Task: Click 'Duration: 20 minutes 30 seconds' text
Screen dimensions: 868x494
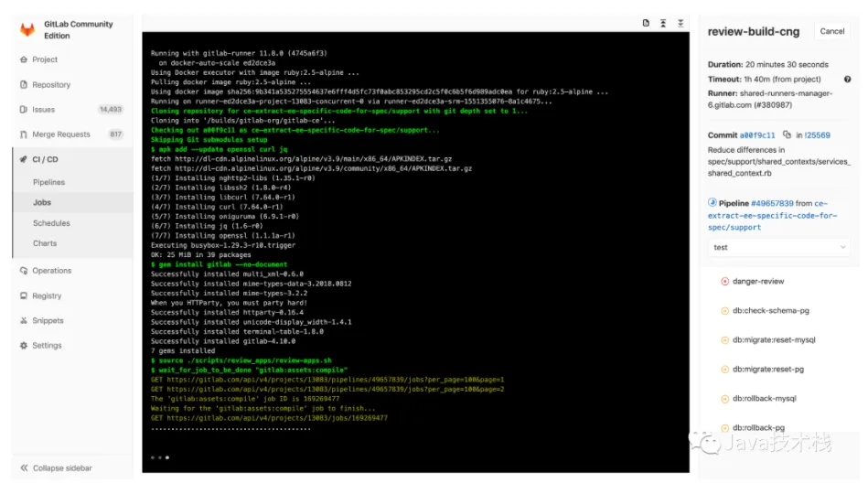Action: [x=767, y=65]
